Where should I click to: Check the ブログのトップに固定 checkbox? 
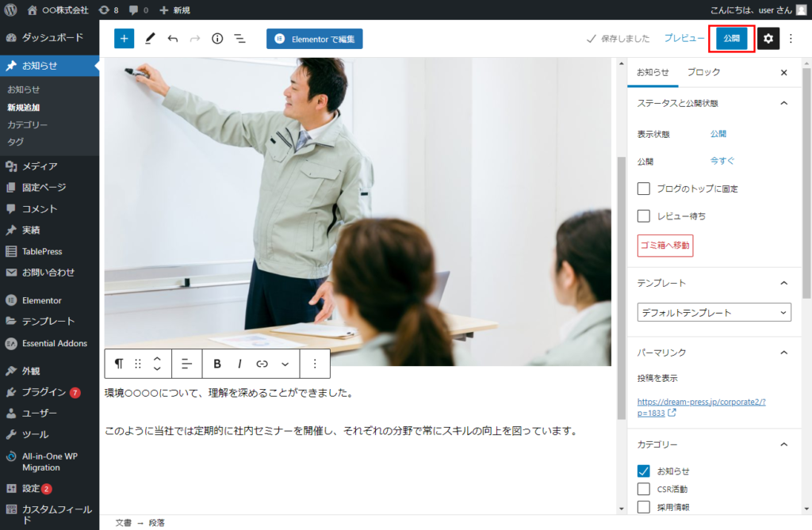pyautogui.click(x=644, y=189)
